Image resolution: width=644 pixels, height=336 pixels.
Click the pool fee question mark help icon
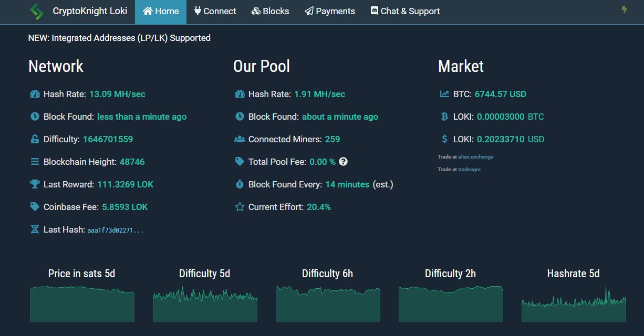point(343,162)
